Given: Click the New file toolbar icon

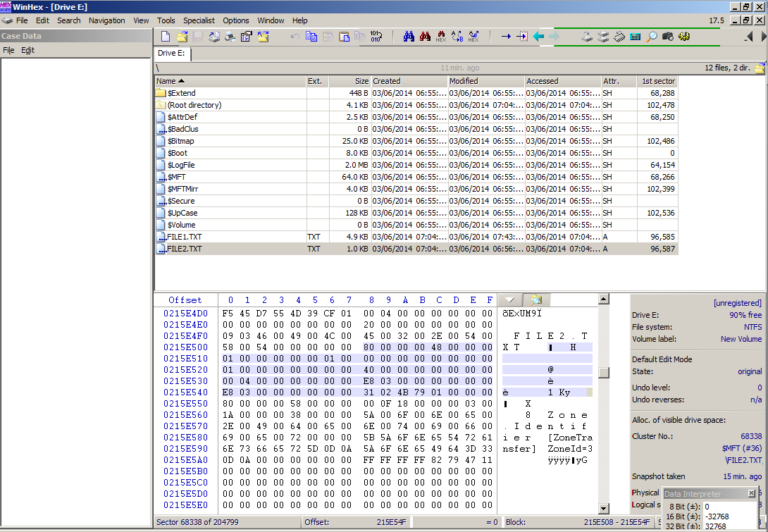Looking at the screenshot, I should coord(166,37).
